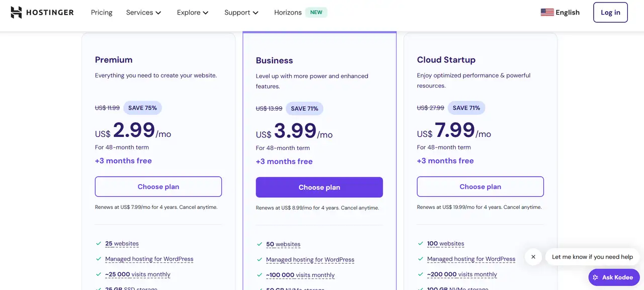Open Business's Managed hosting for WordPress info
The image size is (644, 290).
point(310,260)
